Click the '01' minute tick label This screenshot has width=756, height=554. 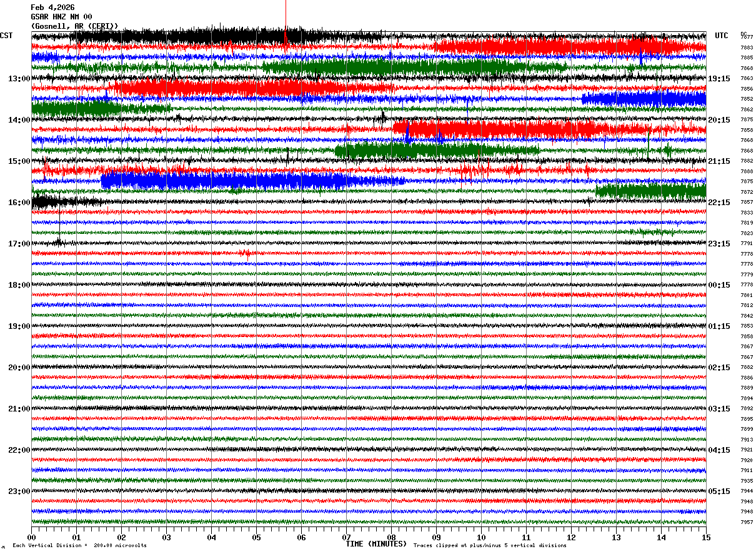coord(77,537)
